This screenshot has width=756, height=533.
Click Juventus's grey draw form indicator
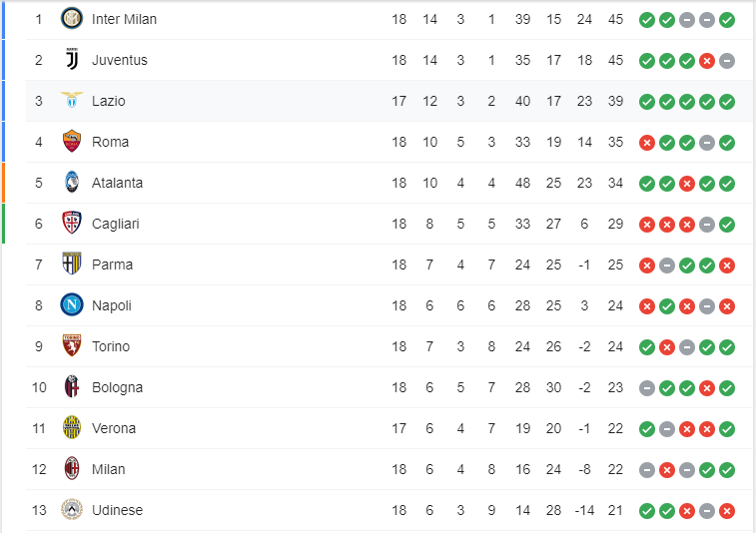pyautogui.click(x=727, y=60)
